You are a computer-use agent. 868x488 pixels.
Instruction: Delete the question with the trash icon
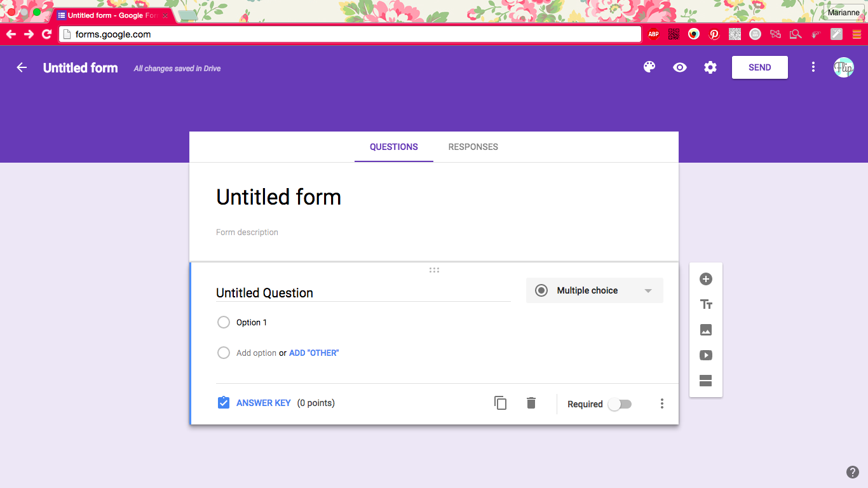tap(531, 403)
